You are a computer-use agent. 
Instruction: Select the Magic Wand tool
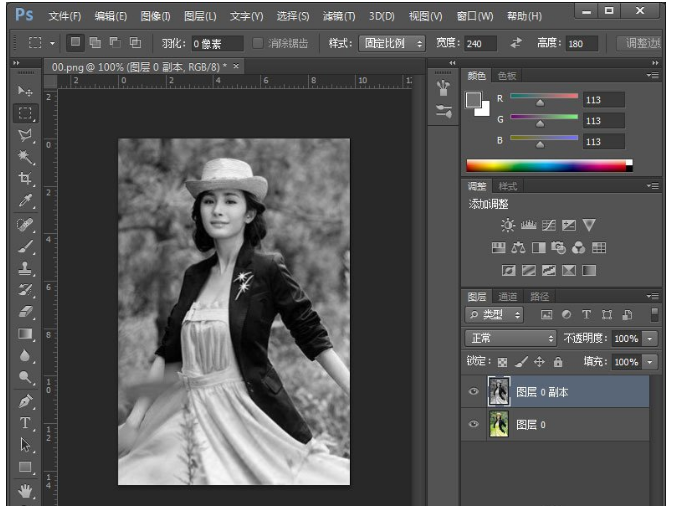click(25, 157)
